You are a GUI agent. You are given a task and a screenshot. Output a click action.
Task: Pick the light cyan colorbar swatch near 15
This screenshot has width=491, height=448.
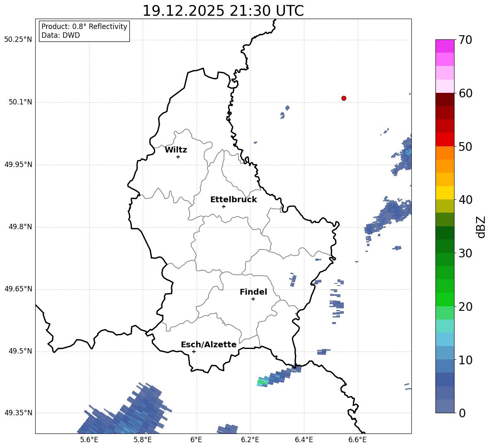pos(445,326)
